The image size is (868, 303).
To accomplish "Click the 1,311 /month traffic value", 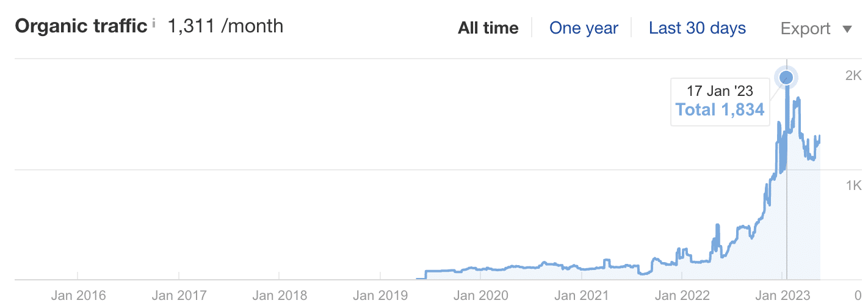I will coord(225,26).
